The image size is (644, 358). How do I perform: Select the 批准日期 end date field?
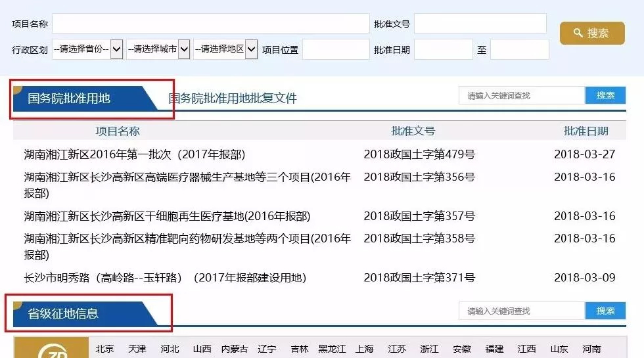tap(519, 49)
